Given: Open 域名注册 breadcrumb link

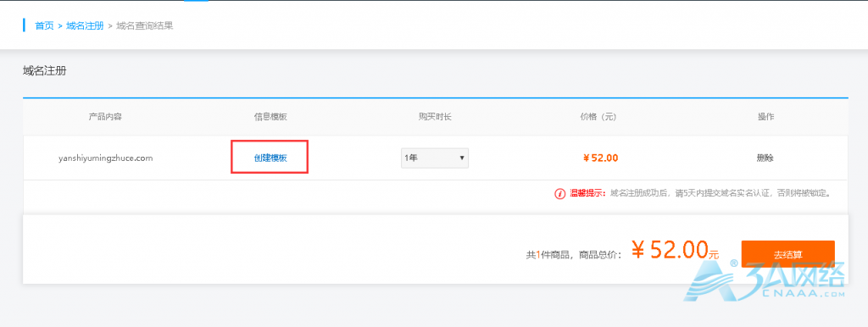Looking at the screenshot, I should coord(85,25).
